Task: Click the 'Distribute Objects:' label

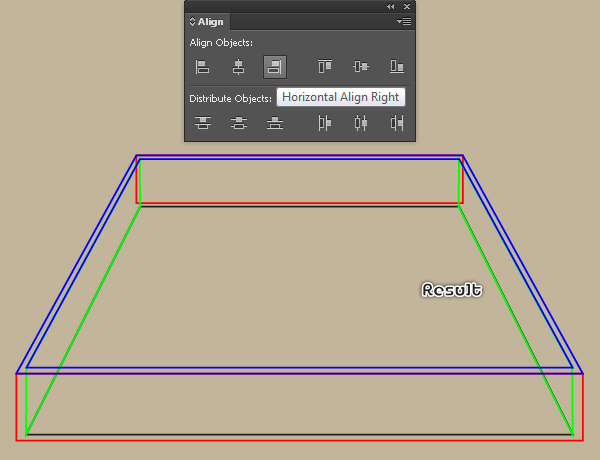Action: 230,99
